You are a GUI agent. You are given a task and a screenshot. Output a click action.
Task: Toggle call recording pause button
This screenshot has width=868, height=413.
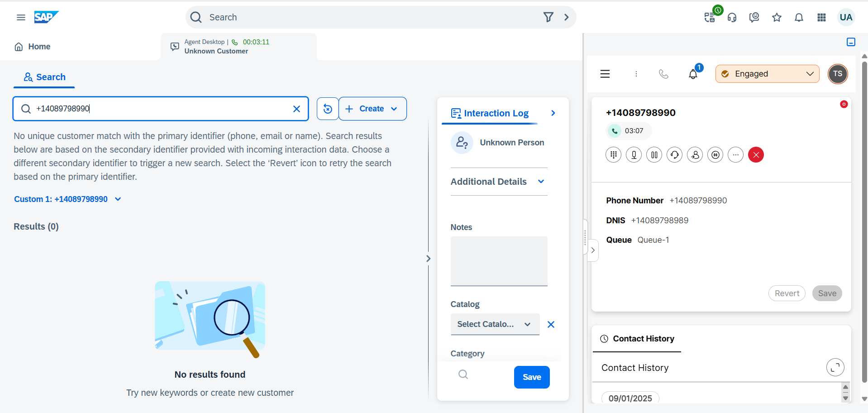[715, 155]
